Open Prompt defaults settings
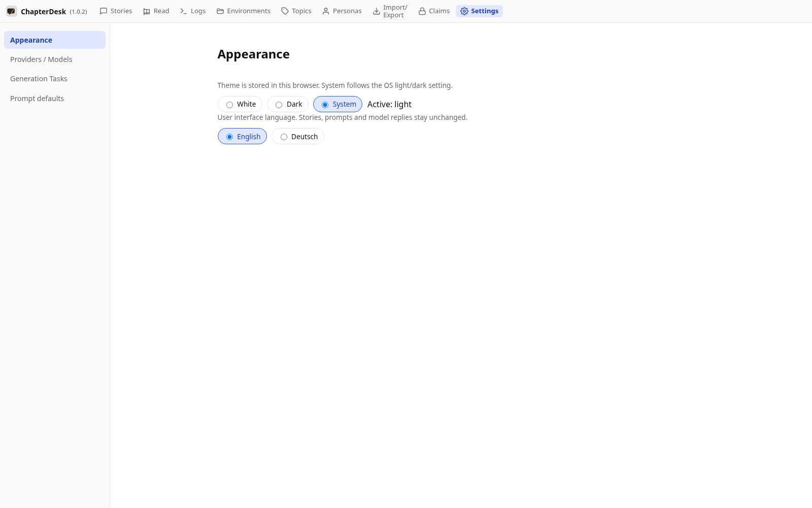The height and width of the screenshot is (508, 812). click(x=55, y=99)
